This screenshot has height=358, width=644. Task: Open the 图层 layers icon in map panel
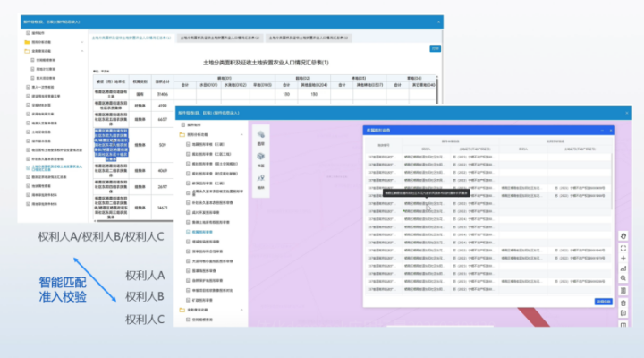click(261, 135)
